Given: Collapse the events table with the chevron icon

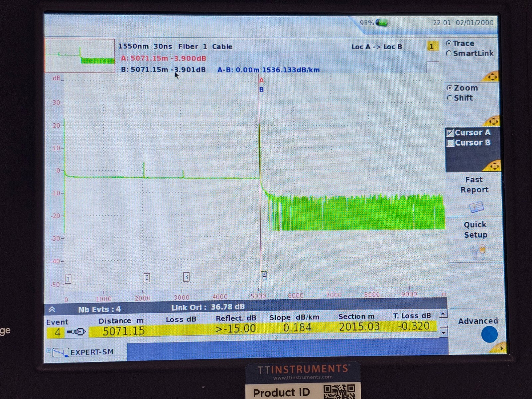Looking at the screenshot, I should click(x=52, y=308).
